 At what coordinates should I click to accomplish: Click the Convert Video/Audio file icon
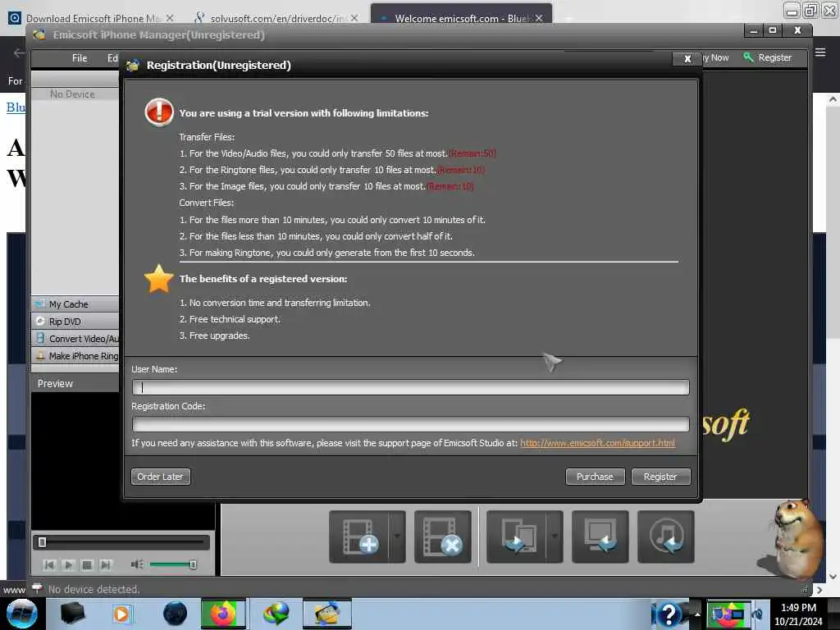40,338
